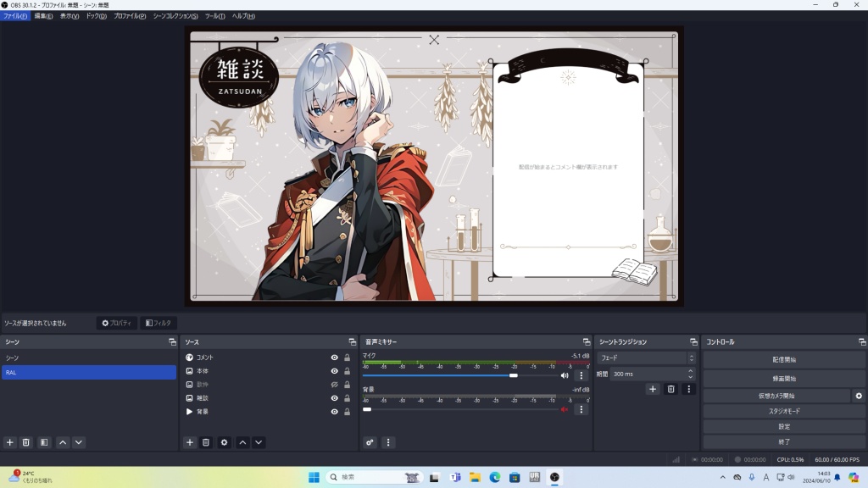The width and height of the screenshot is (868, 488).
Task: Select the シーン scene in the list
Action: pos(88,358)
